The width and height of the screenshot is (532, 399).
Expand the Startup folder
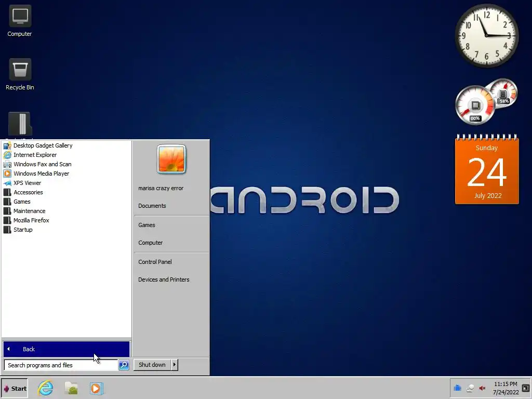[x=23, y=230]
